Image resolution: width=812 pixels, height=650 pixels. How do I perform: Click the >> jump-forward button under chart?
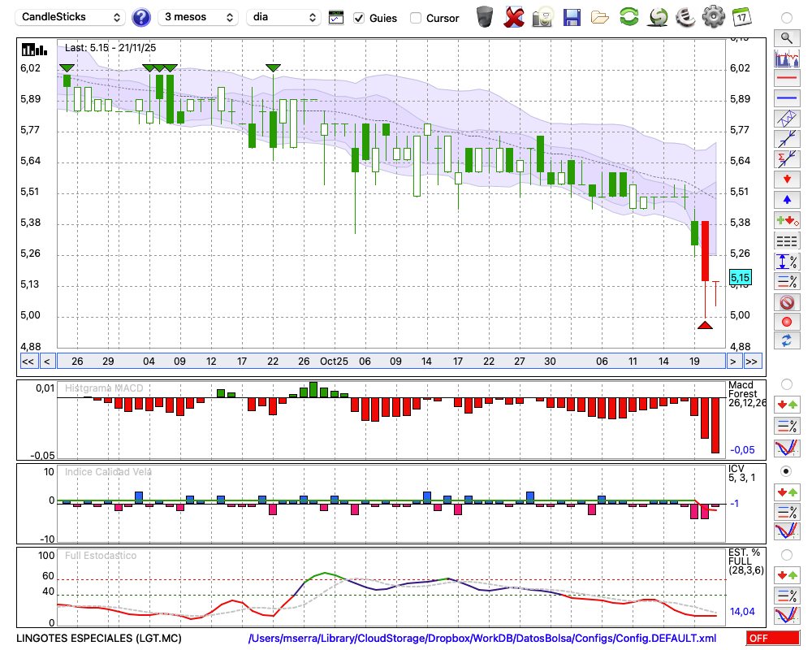click(753, 362)
